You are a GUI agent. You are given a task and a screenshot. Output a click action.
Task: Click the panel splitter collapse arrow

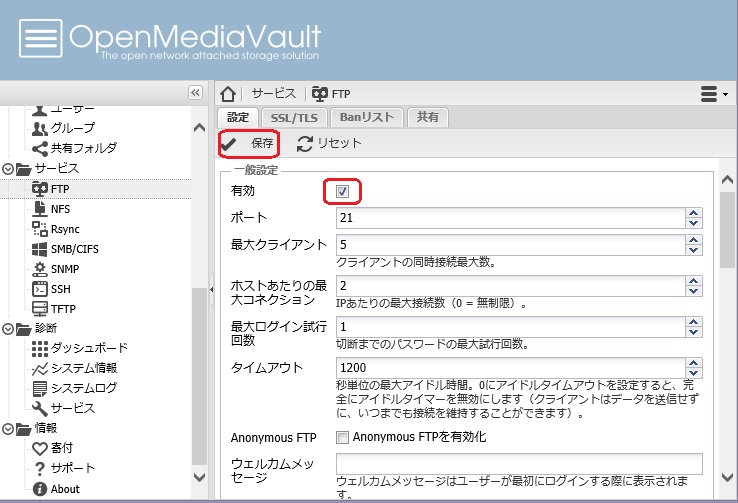click(x=211, y=289)
